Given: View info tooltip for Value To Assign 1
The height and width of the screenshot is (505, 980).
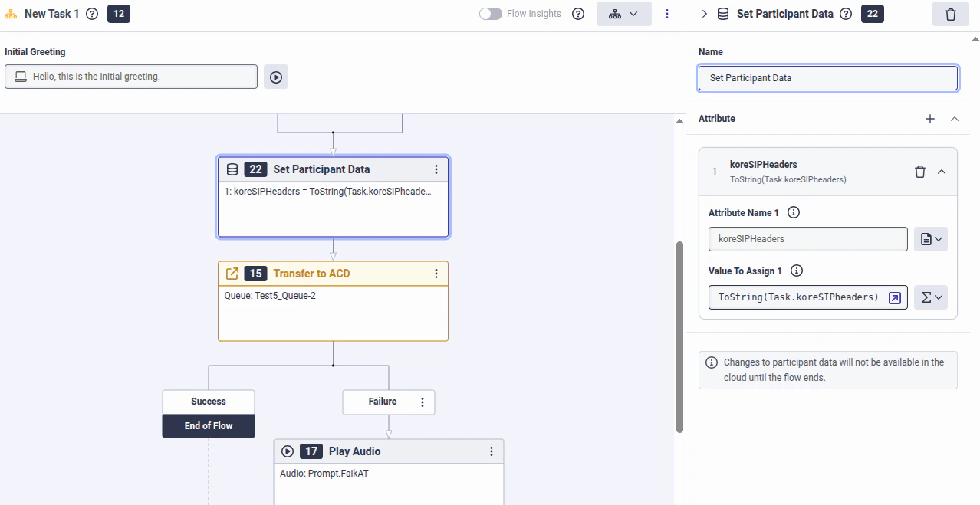Looking at the screenshot, I should pos(795,271).
